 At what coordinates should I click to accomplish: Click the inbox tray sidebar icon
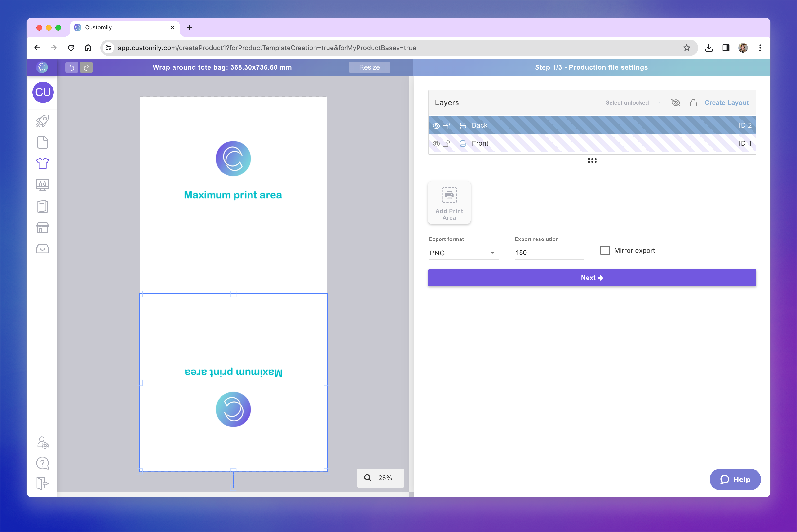pyautogui.click(x=42, y=249)
